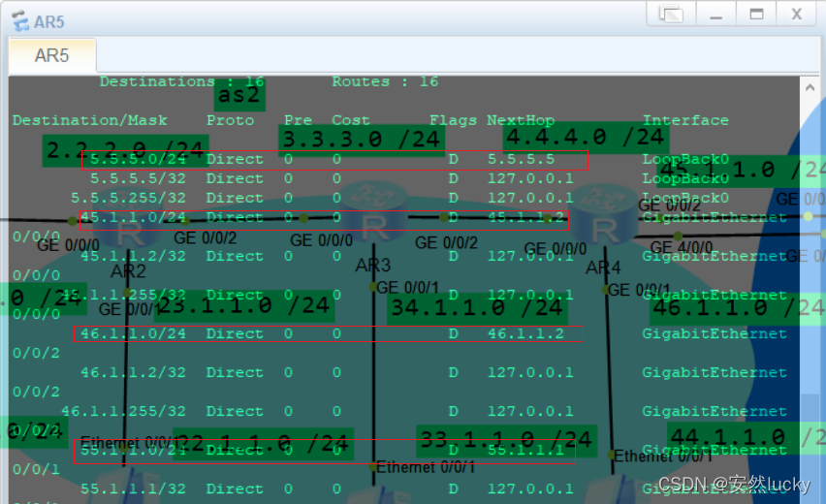826x504 pixels.
Task: Click the '46.1.1.0/24' destination entry
Action: tap(133, 333)
